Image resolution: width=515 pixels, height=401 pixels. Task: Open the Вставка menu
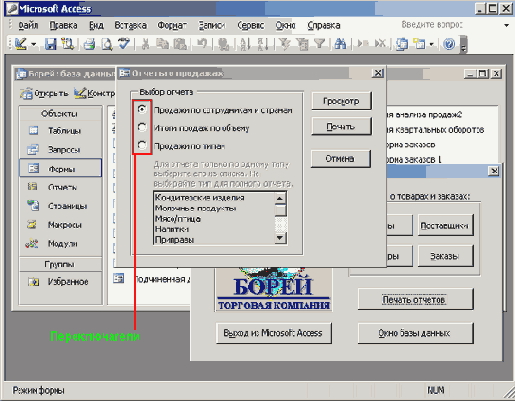coord(130,25)
